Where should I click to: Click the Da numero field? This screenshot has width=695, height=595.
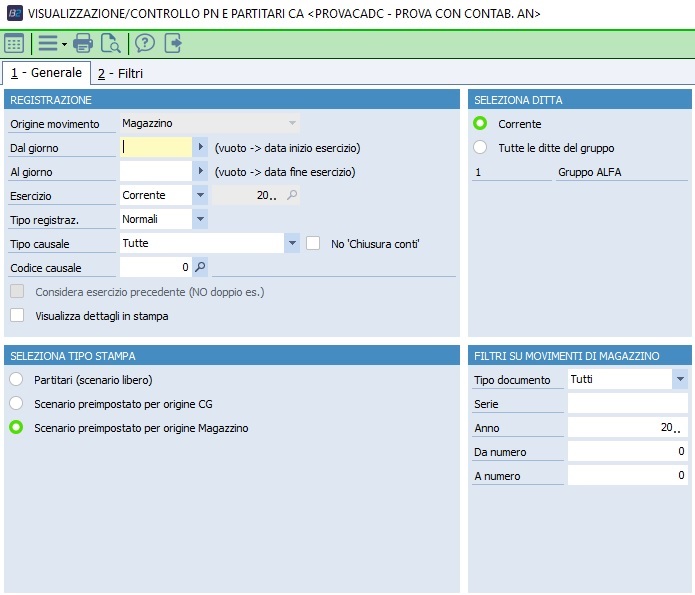628,451
